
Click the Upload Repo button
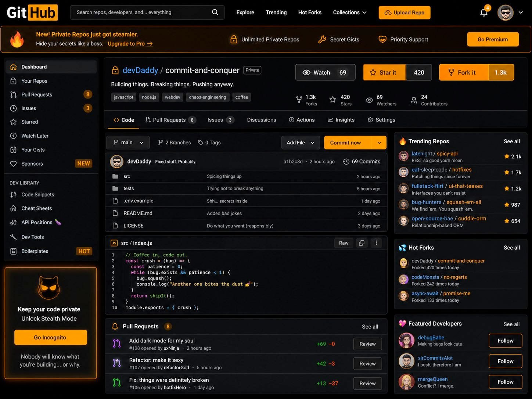(x=405, y=12)
